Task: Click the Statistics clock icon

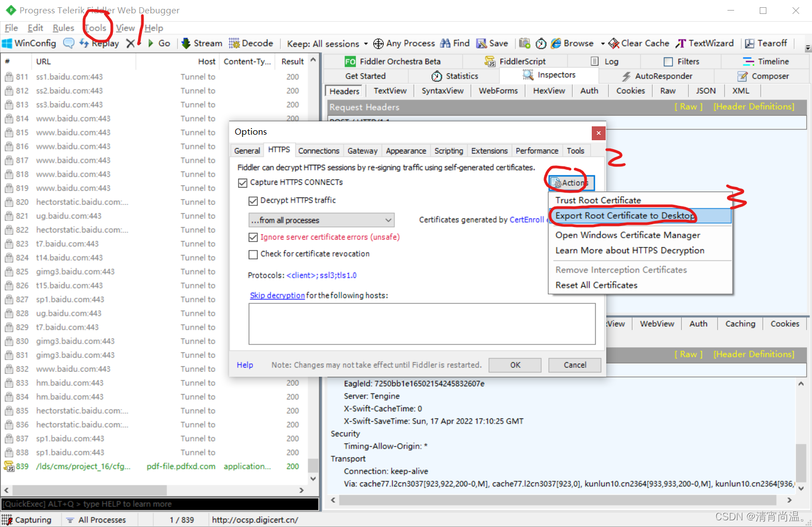Action: [x=437, y=76]
